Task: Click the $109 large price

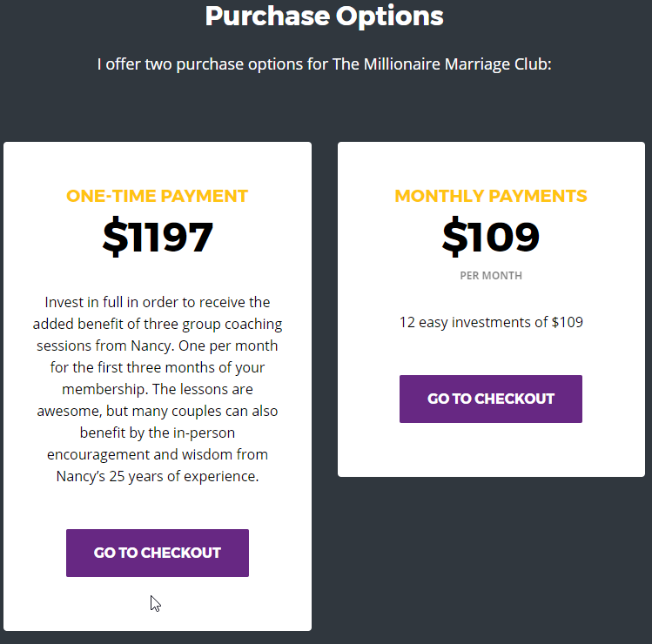Action: coord(491,236)
